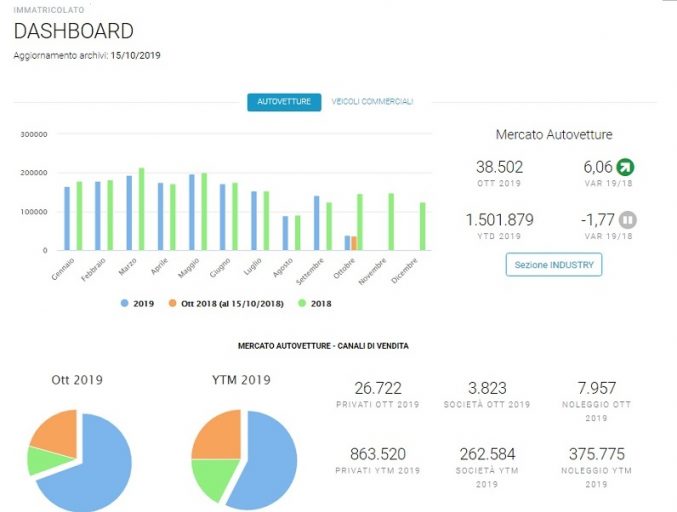Toggle the 2019 legend series
Screen dimensions: 677x512
point(137,303)
